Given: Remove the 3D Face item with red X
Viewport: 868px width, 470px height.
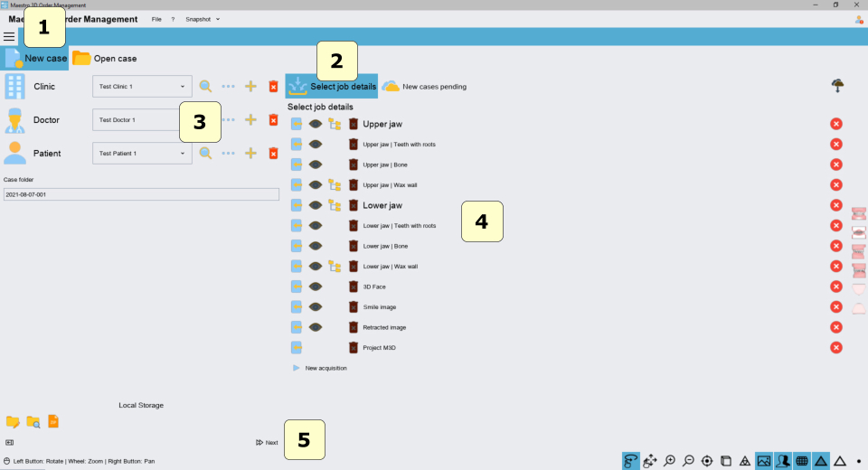Looking at the screenshot, I should point(836,287).
